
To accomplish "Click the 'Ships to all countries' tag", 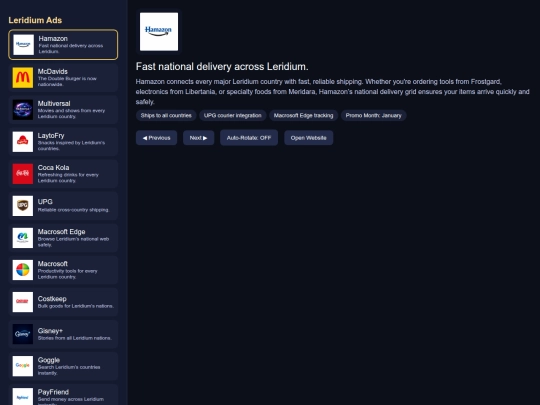I will [x=166, y=115].
